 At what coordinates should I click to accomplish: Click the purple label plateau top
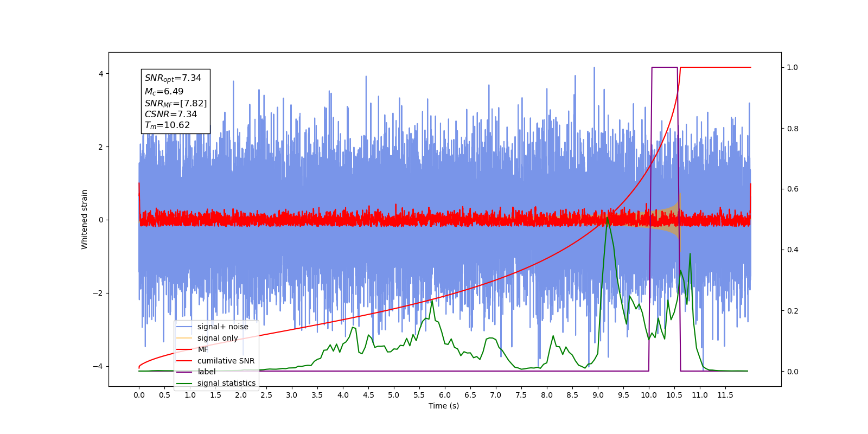tap(665, 67)
